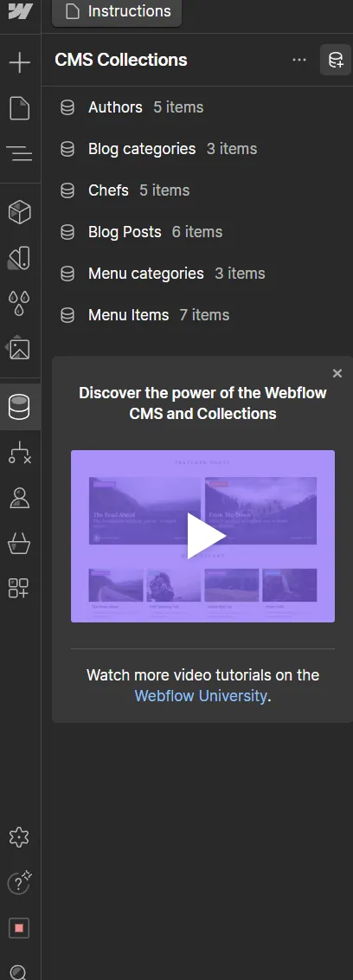Click the CMS Collections heading
The height and width of the screenshot is (980, 353).
click(121, 60)
